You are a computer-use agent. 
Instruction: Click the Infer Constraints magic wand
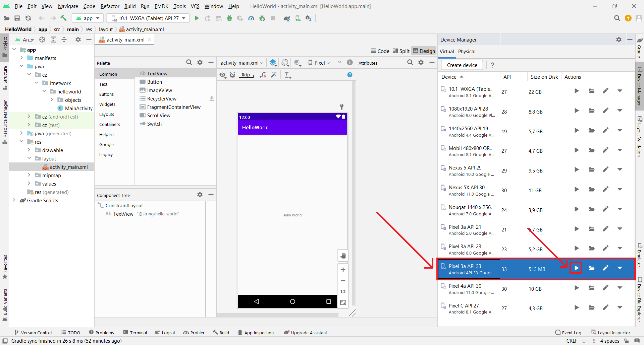coord(274,75)
